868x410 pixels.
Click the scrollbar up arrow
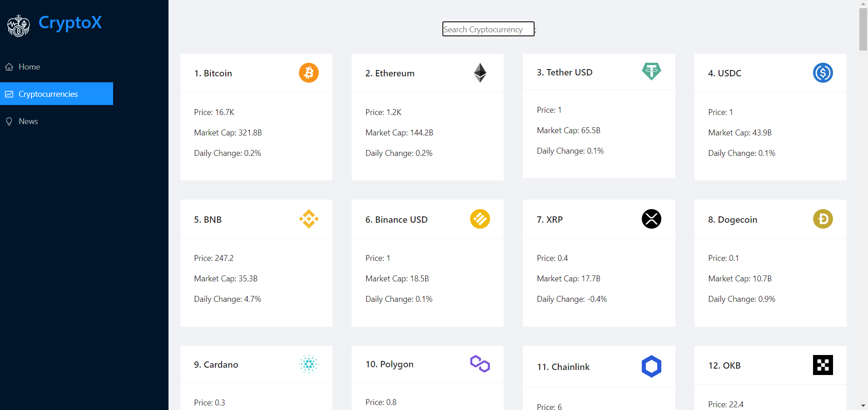[x=863, y=4]
